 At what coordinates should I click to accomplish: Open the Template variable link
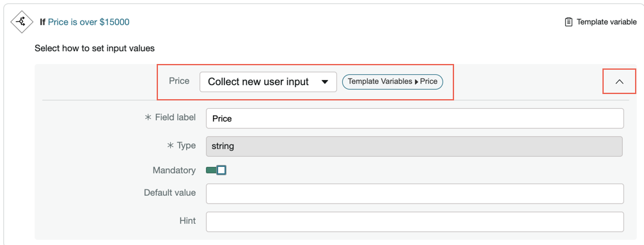click(606, 22)
